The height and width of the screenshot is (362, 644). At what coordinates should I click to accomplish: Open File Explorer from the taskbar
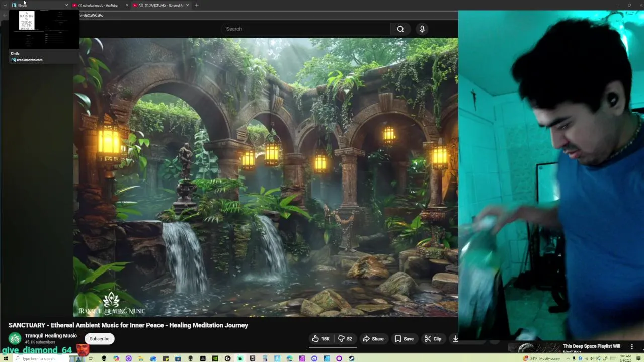coord(141,358)
